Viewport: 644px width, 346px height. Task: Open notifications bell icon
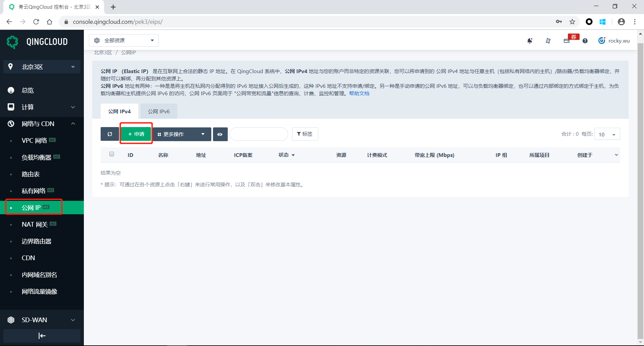point(530,41)
